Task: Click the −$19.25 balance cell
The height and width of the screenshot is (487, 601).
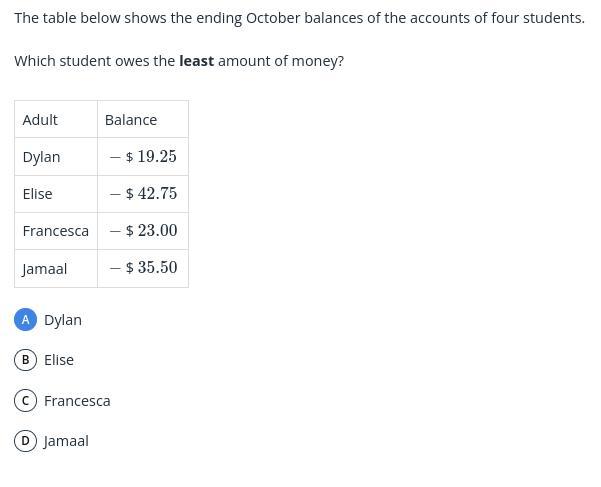Action: tap(144, 157)
